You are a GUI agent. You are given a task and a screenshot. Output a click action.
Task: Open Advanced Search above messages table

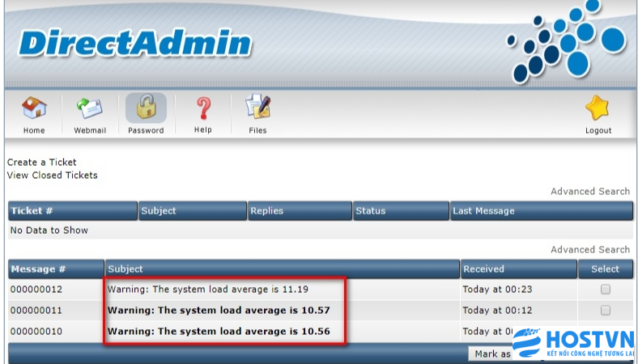click(x=590, y=250)
